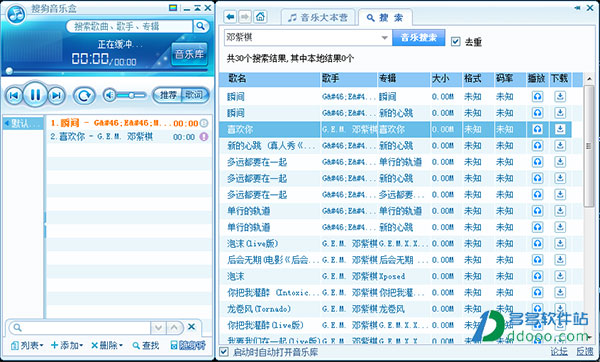
Task: Open the 音乐库 music library button
Action: pyautogui.click(x=189, y=54)
